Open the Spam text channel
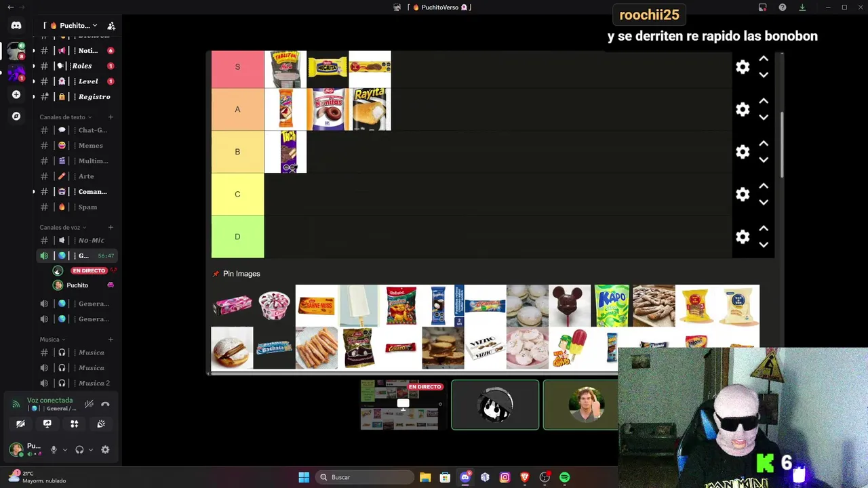Screen dimensions: 868x488 pos(76,207)
